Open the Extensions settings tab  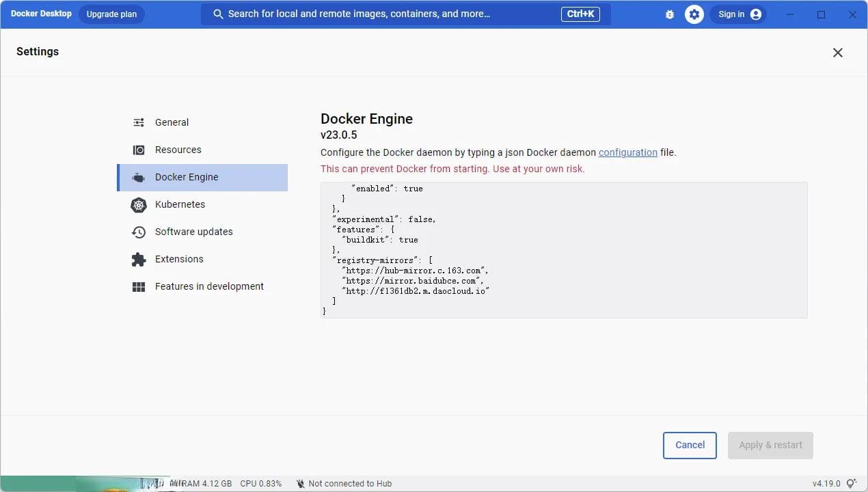pos(202,259)
